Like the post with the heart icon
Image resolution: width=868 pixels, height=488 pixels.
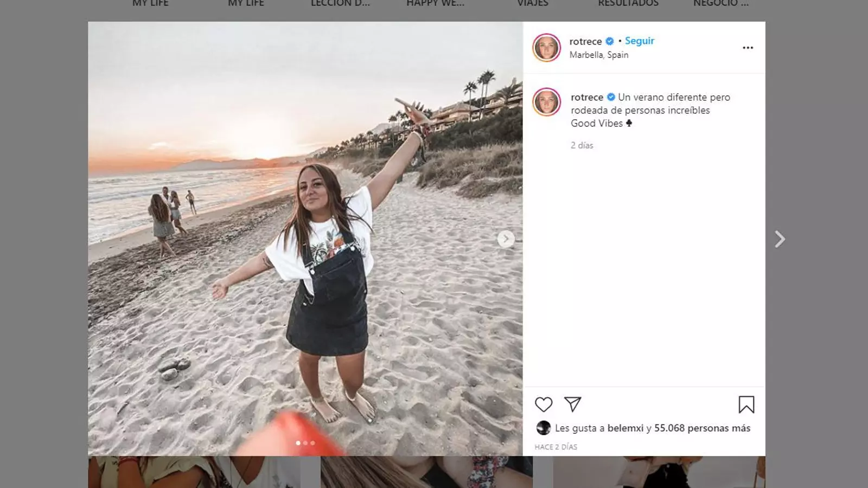(543, 404)
